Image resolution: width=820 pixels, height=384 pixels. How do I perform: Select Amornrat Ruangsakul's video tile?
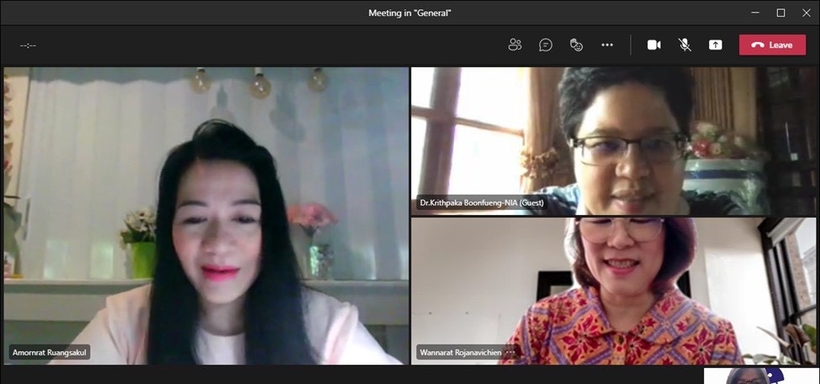point(207,216)
